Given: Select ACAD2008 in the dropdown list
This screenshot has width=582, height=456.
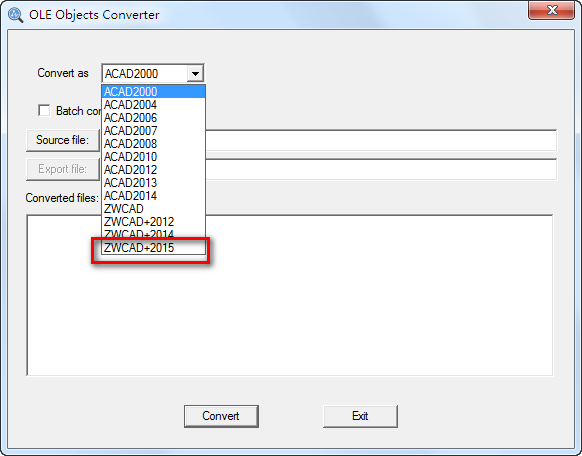Looking at the screenshot, I should [x=153, y=144].
